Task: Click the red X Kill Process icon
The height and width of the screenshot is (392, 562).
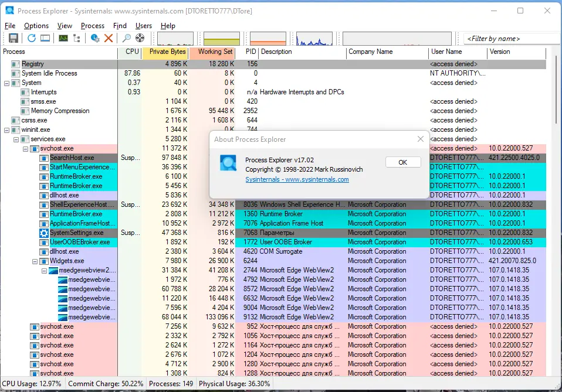Action: [109, 38]
